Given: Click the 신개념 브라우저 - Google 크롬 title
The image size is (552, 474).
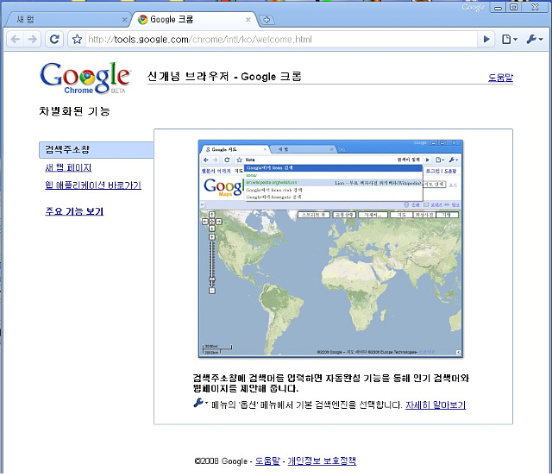Looking at the screenshot, I should point(224,76).
